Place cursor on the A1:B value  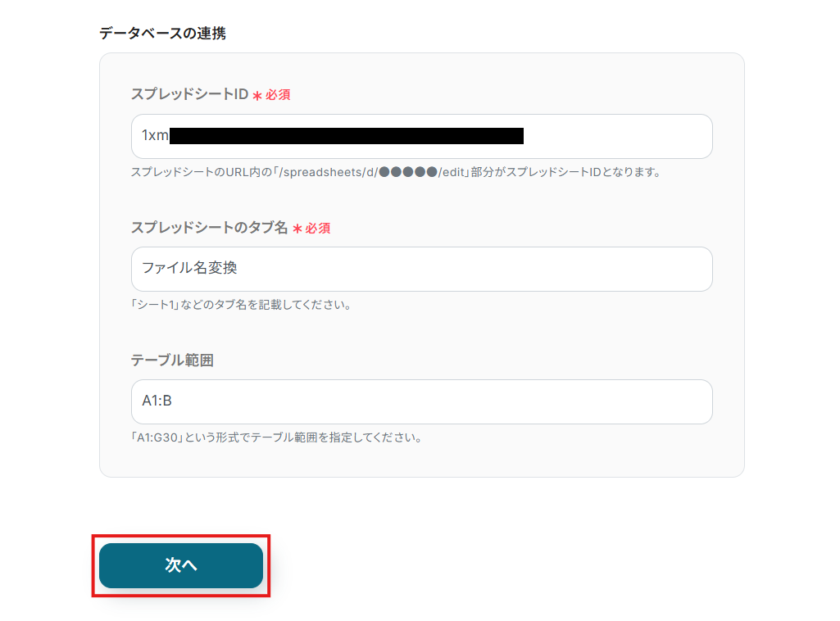157,401
